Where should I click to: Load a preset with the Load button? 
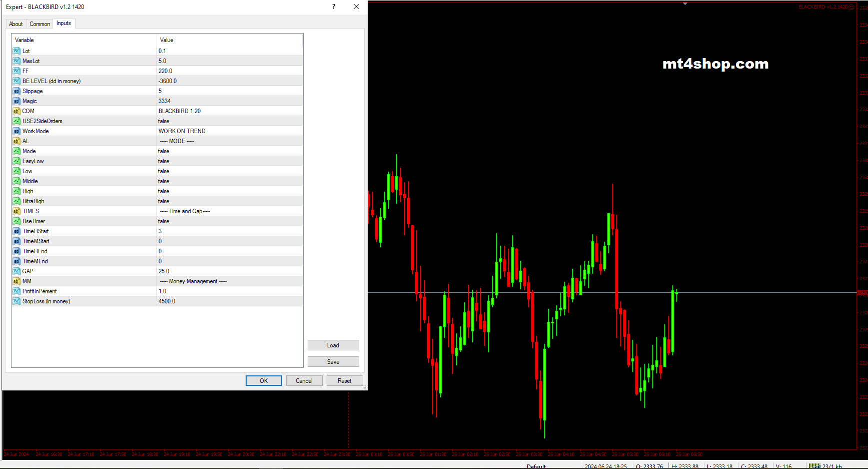333,345
